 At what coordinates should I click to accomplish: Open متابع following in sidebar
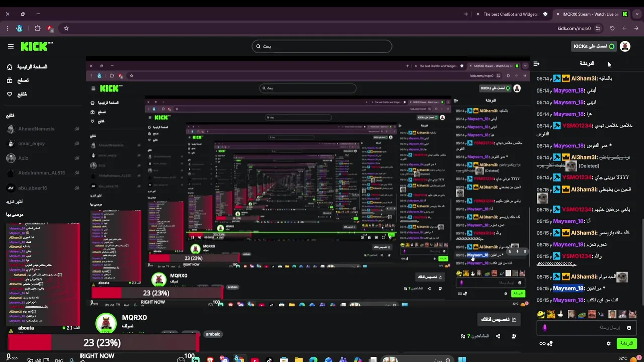[x=17, y=94]
